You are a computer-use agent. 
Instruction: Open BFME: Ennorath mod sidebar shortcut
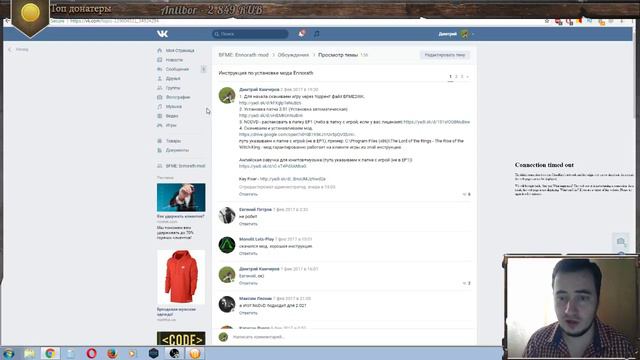185,166
